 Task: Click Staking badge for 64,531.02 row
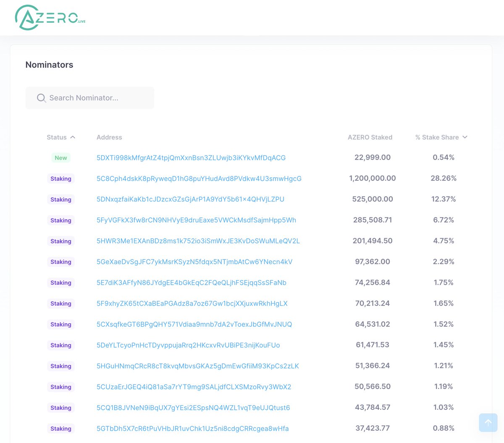tap(61, 324)
